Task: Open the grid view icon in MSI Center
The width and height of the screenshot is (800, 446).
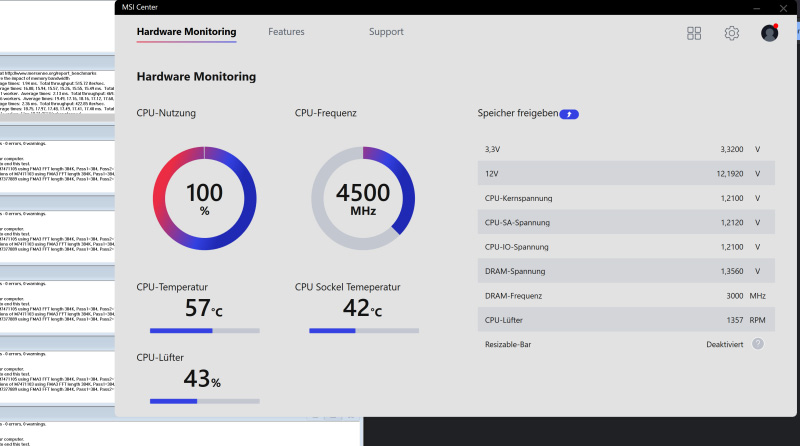Action: [694, 33]
